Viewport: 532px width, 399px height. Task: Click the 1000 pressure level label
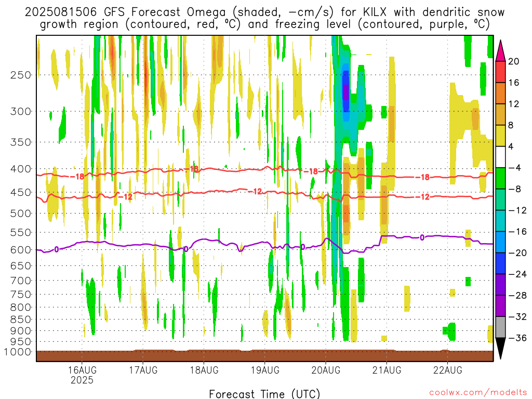[x=18, y=352]
